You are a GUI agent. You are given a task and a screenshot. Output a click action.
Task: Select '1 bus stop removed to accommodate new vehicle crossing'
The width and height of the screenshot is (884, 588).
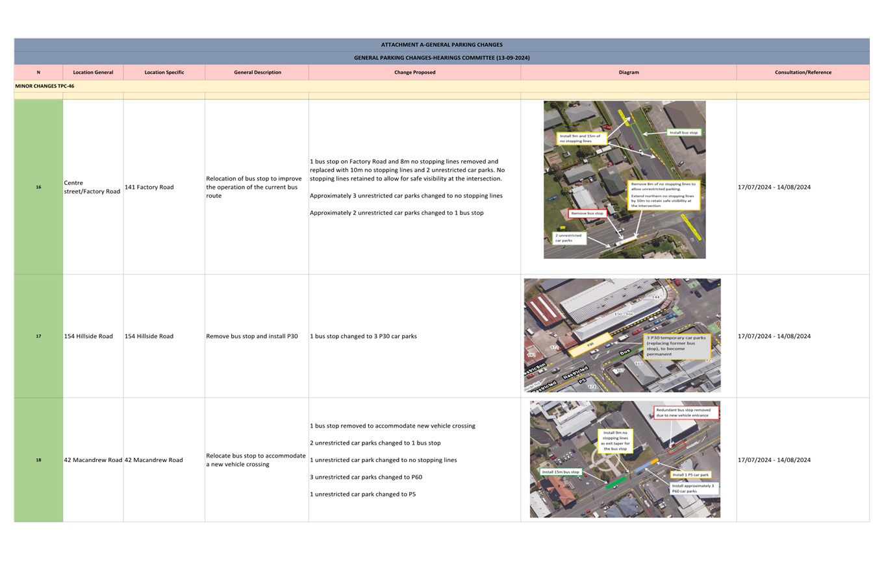point(393,426)
